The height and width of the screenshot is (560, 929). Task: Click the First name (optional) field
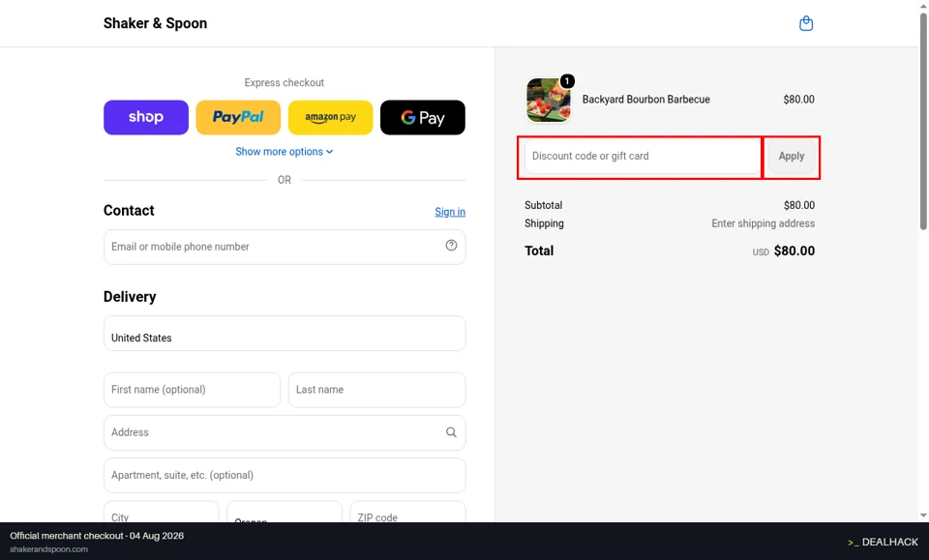point(192,390)
